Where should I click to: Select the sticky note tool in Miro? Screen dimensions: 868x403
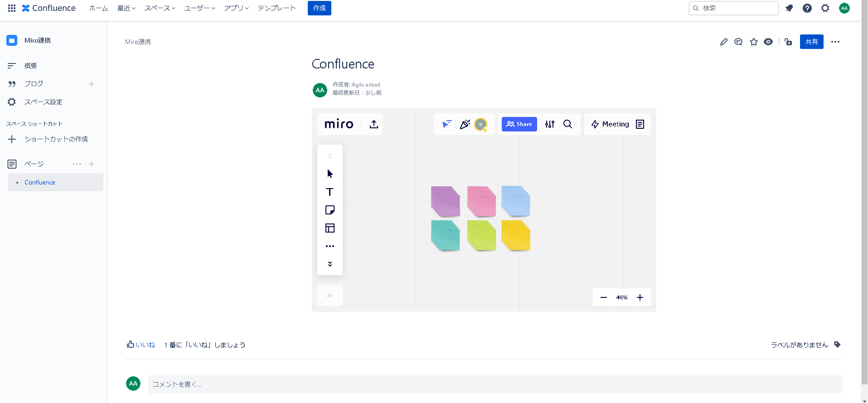(330, 210)
